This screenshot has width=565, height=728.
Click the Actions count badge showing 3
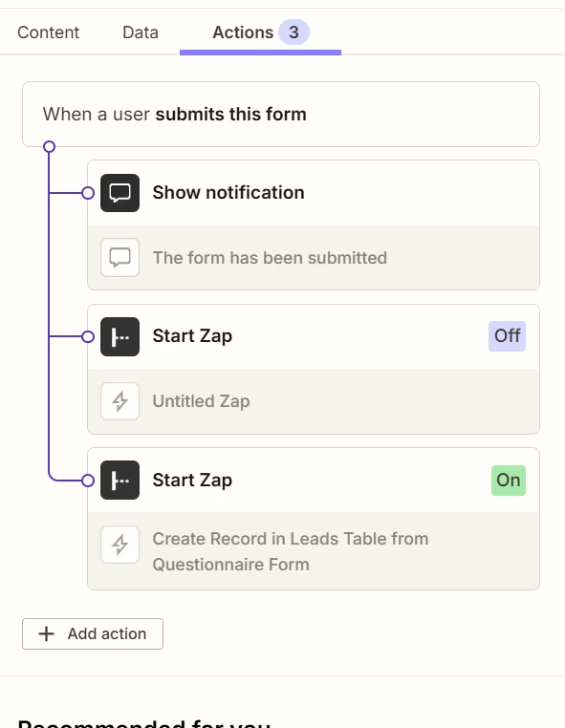point(293,32)
